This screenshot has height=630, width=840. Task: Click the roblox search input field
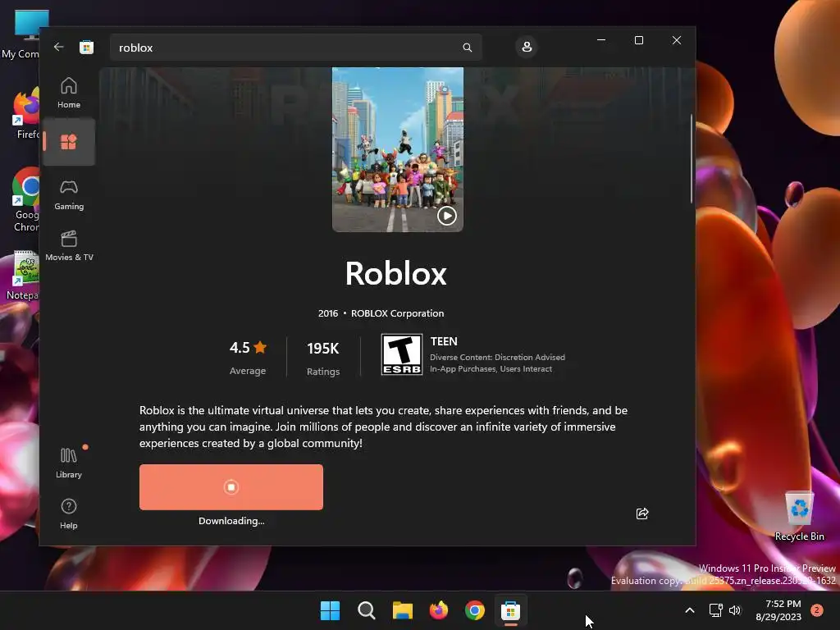[295, 48]
